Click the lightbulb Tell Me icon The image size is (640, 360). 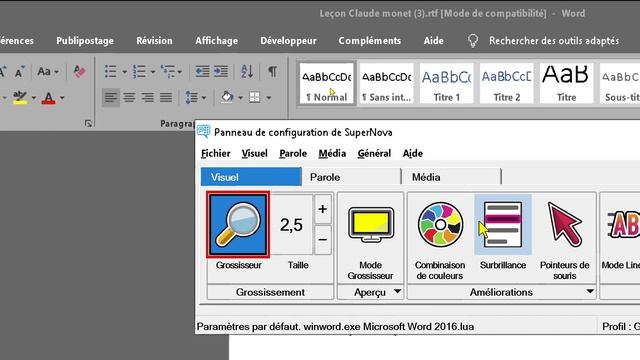click(x=473, y=41)
